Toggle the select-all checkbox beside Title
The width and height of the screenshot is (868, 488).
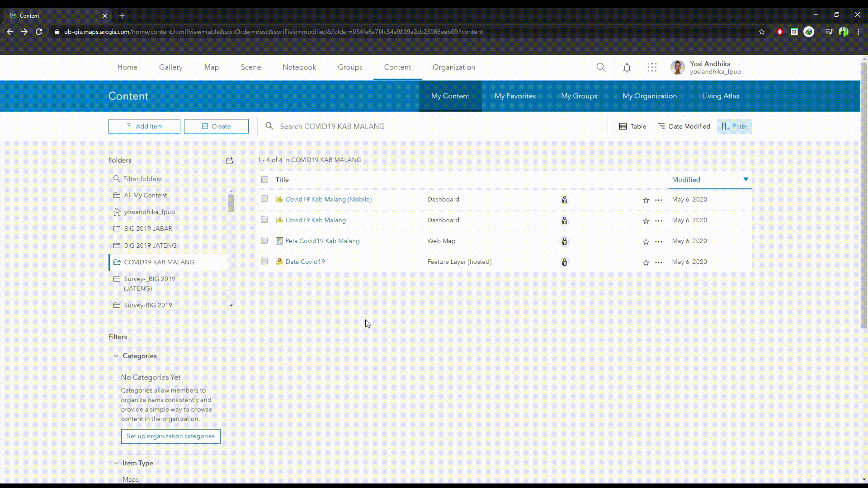click(264, 179)
